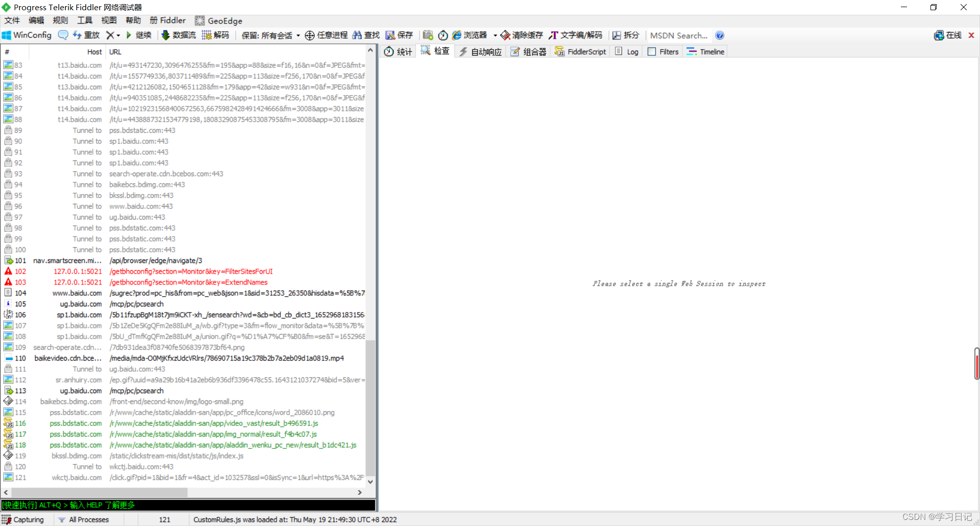Open the 视图 menu
This screenshot has width=980, height=526.
coord(109,20)
